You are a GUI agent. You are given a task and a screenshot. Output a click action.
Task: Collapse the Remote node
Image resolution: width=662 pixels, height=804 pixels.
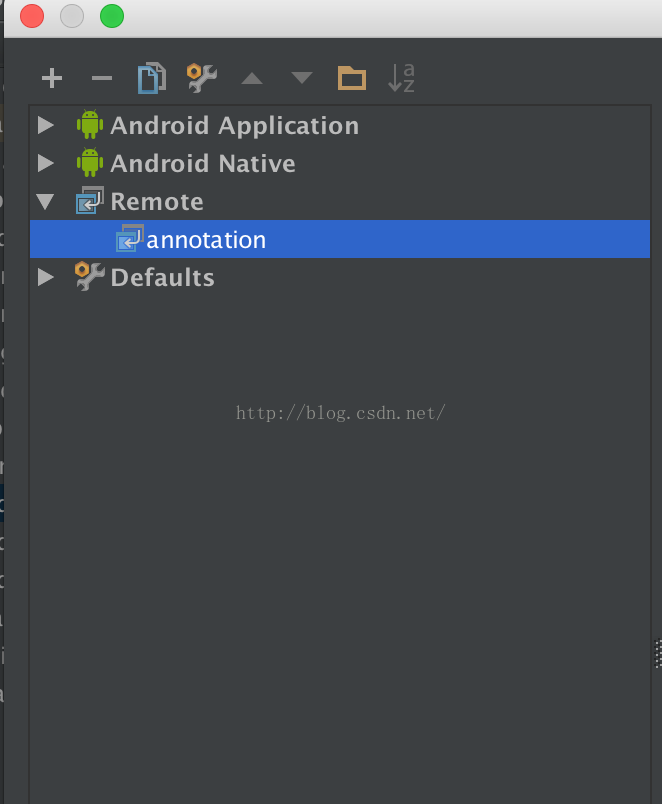pyautogui.click(x=46, y=202)
